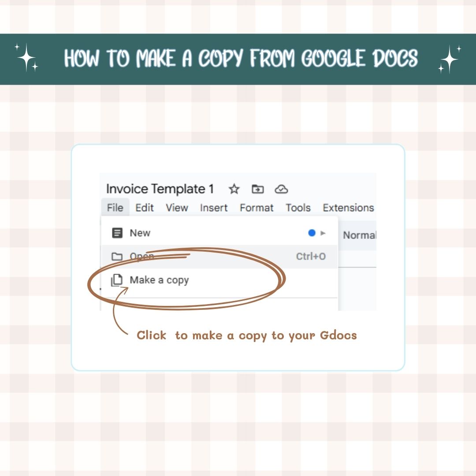Open the Extensions menu

click(348, 208)
